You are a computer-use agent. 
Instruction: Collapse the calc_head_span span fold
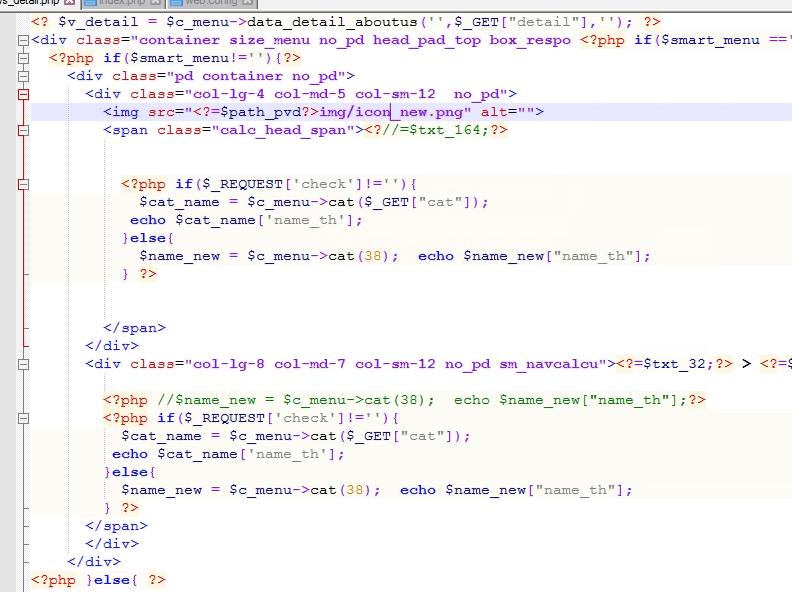tap(23, 130)
